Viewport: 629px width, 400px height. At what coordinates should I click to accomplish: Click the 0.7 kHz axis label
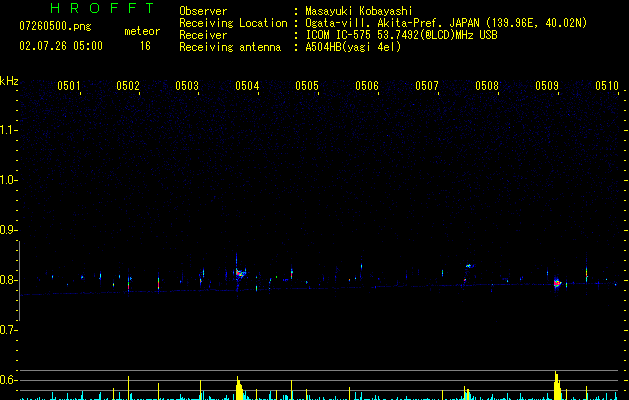coord(8,330)
